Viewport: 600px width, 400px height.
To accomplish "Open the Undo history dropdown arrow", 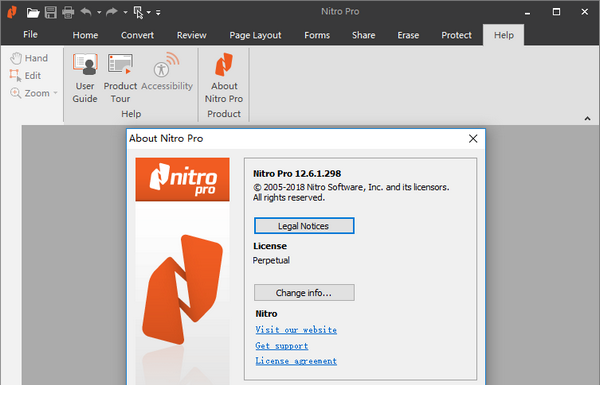I will coord(98,13).
